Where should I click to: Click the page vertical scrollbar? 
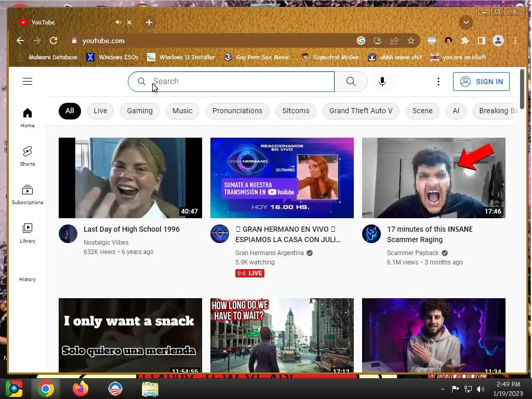pyautogui.click(x=522, y=89)
